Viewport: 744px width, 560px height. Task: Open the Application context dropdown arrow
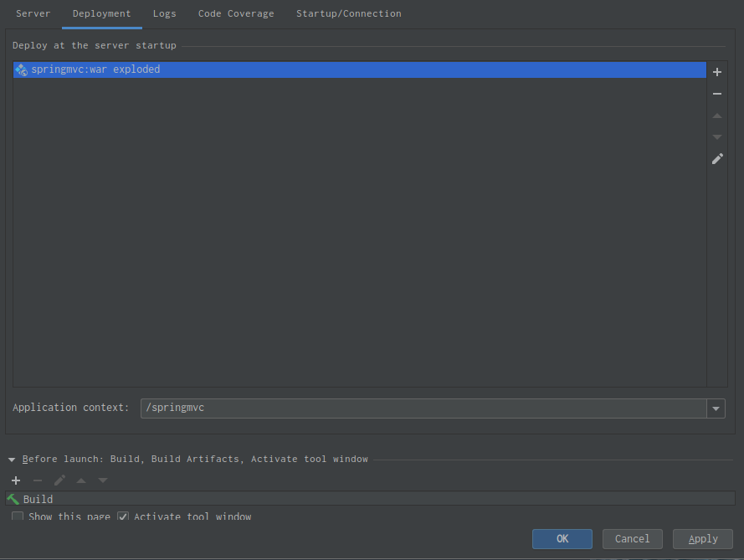716,408
